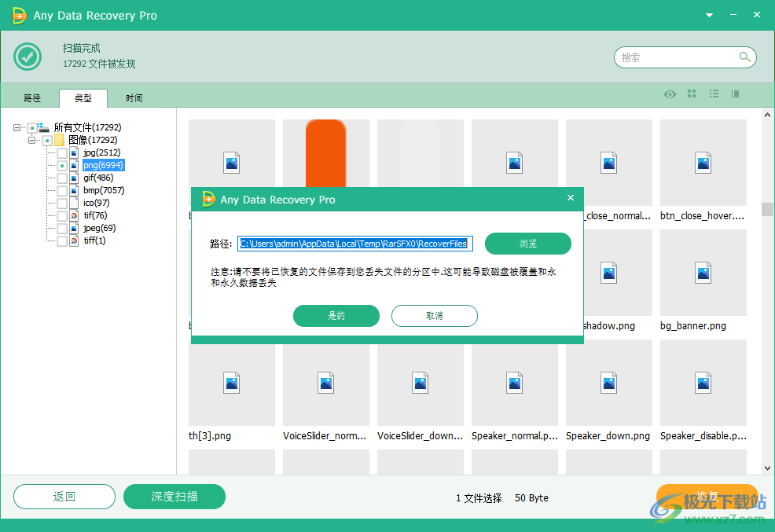775x532 pixels.
Task: Open the title bar dropdown menu arrow
Action: [x=709, y=15]
